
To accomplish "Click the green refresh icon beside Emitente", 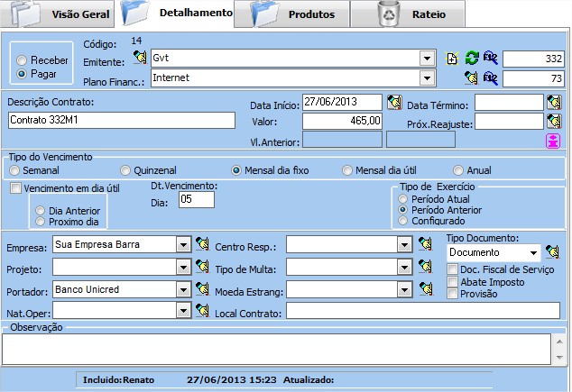I will 471,59.
